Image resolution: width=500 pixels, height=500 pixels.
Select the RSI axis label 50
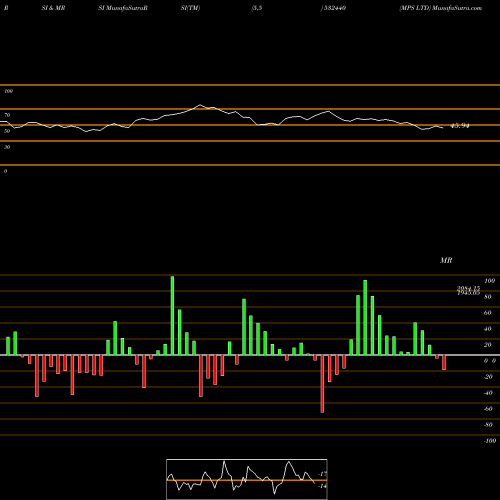click(7, 131)
